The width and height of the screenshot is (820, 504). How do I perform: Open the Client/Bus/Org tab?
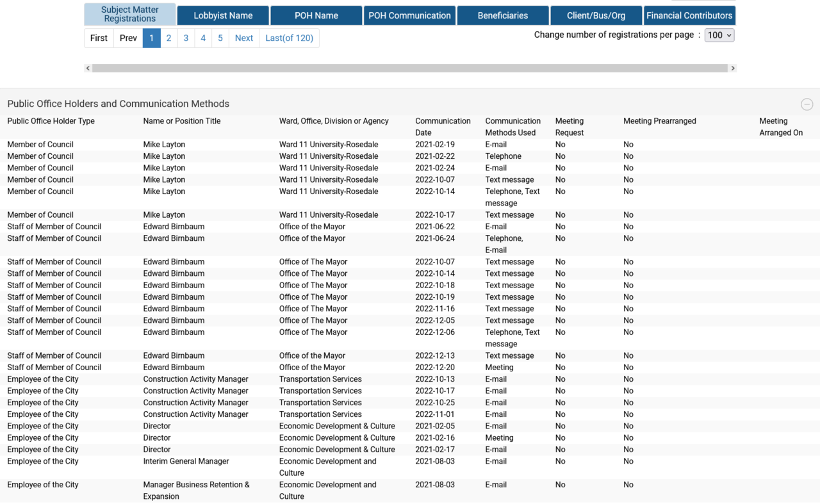click(596, 15)
